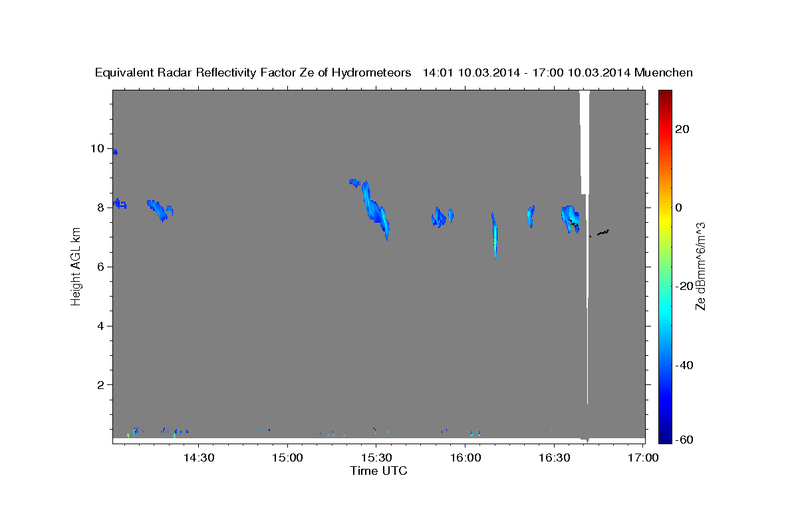This screenshot has height=532, width=798.
Task: Click the colorbar label '-20'
Action: click(684, 287)
